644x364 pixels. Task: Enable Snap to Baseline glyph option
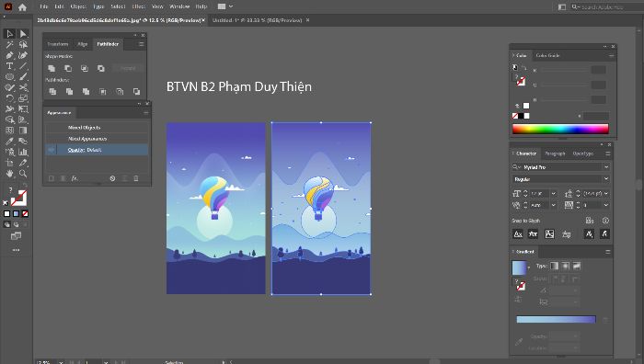[518, 233]
